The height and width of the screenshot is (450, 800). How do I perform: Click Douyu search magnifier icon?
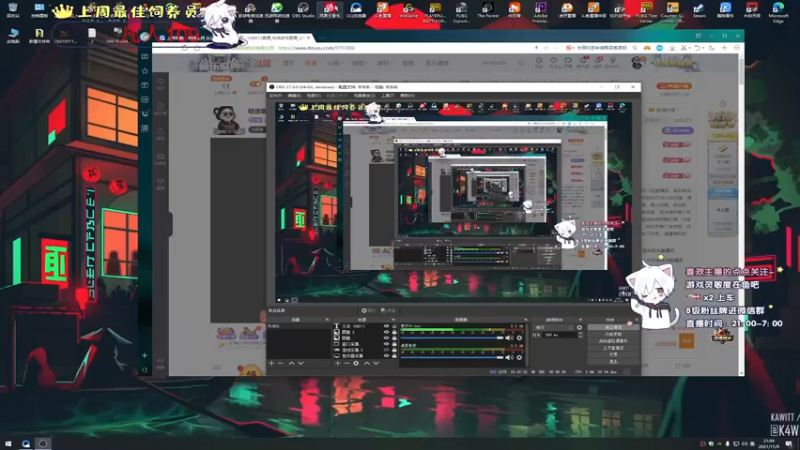[x=520, y=63]
